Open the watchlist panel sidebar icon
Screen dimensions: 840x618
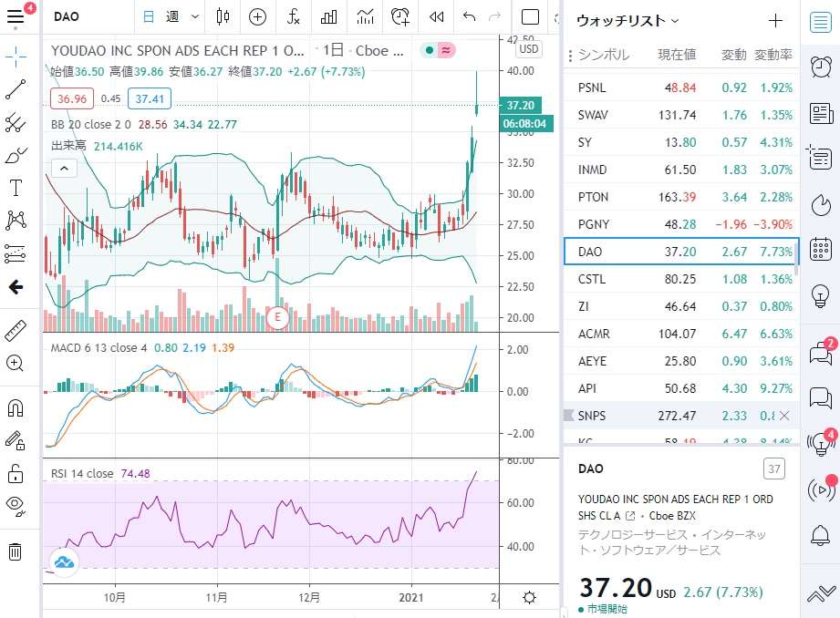[x=820, y=23]
